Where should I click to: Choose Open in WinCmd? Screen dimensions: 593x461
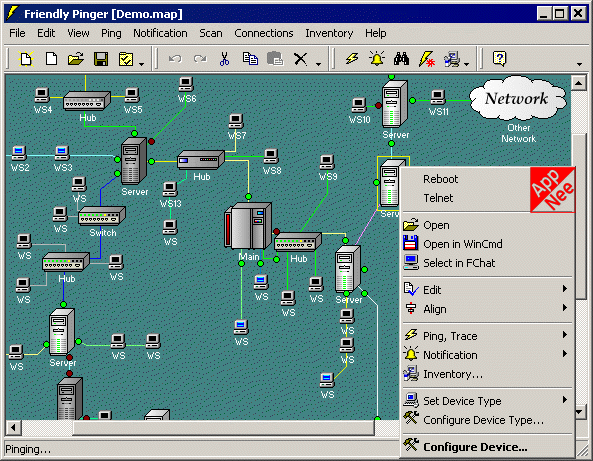pyautogui.click(x=488, y=244)
